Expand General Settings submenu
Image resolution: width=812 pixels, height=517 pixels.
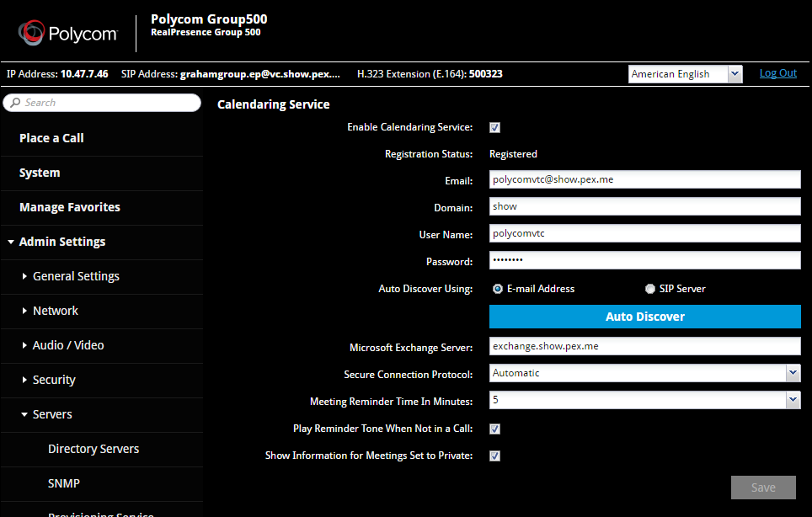(24, 276)
